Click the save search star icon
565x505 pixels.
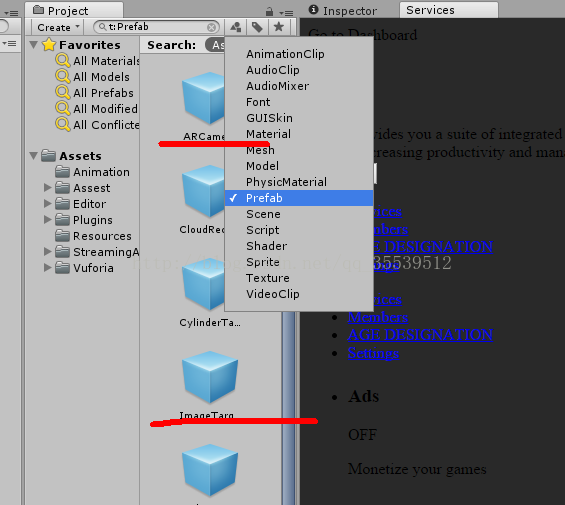279,27
